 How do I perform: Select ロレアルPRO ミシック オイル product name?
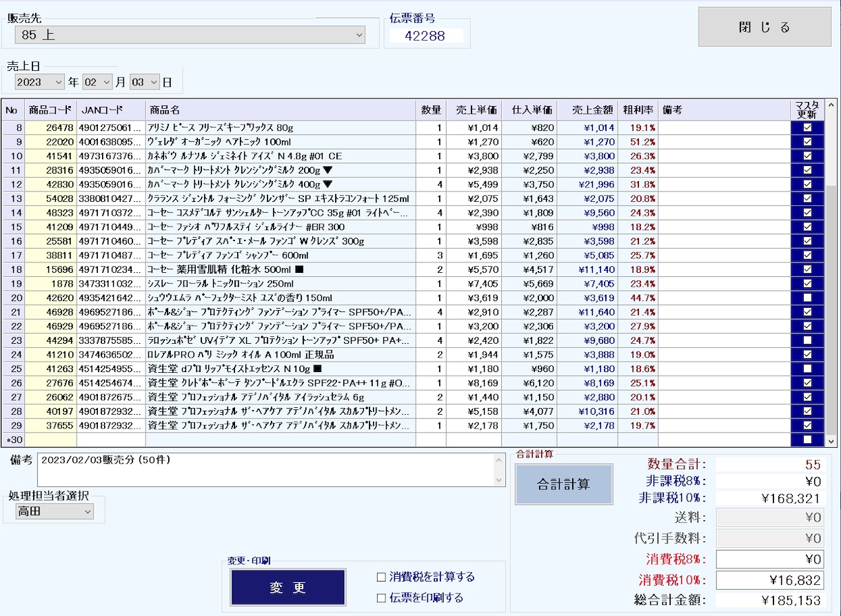[x=281, y=354]
